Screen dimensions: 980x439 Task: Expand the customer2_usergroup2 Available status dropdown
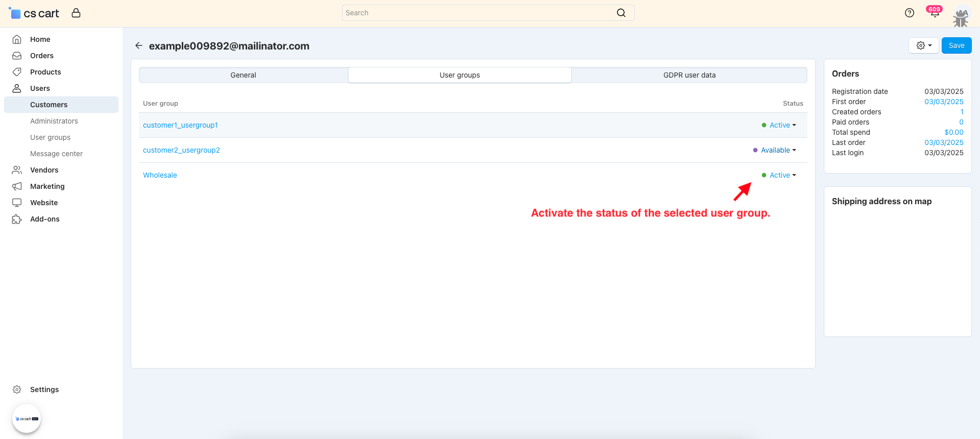pos(778,150)
